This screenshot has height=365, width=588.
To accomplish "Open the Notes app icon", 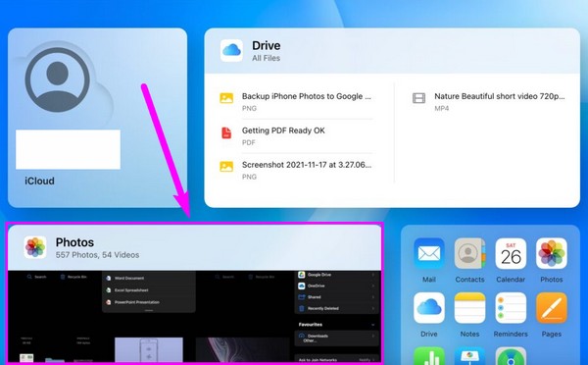I will coord(469,308).
